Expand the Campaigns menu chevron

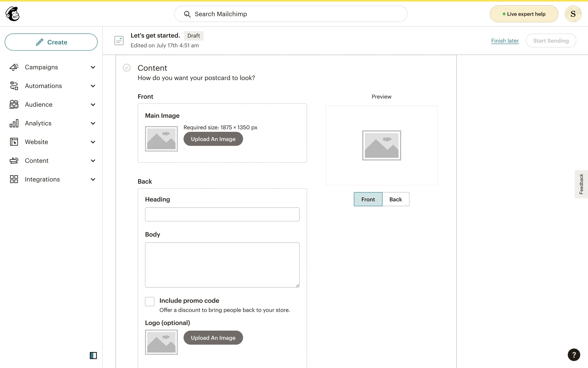[x=93, y=67]
